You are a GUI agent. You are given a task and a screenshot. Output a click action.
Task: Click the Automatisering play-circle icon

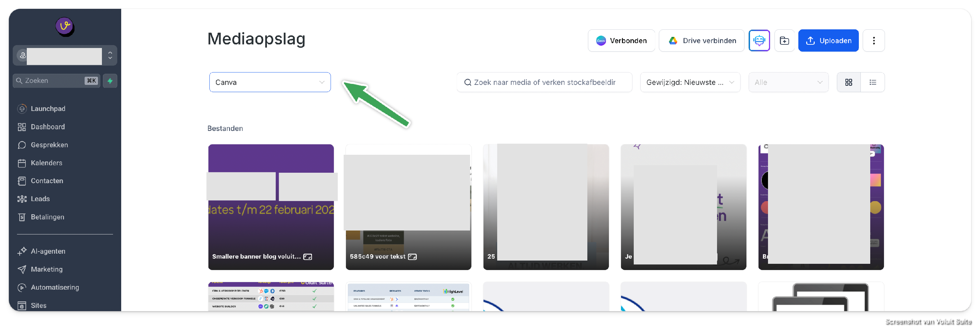pos(22,287)
